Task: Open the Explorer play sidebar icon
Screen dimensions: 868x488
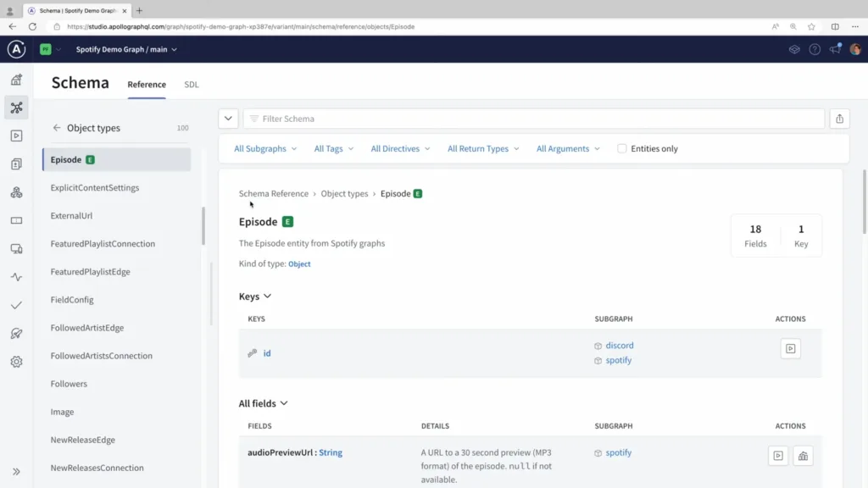Action: pos(17,136)
